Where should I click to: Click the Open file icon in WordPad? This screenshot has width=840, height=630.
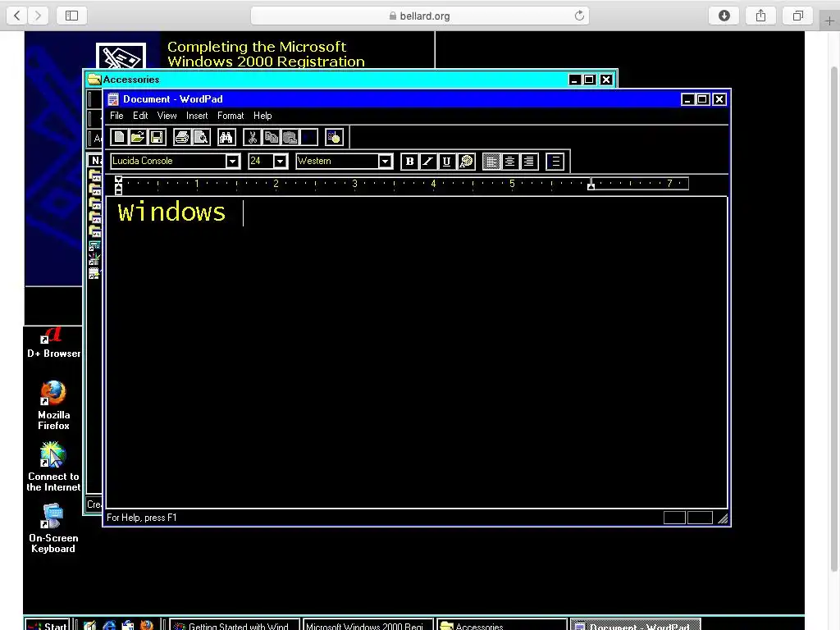(138, 137)
